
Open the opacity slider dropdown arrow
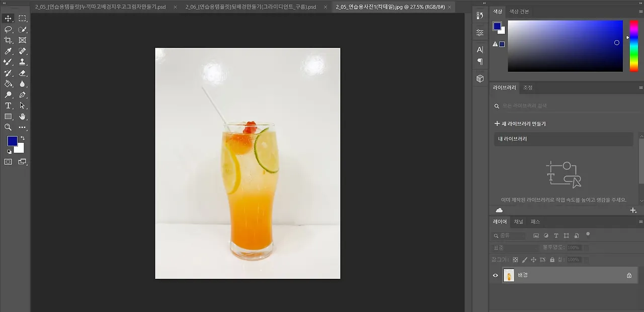click(x=586, y=248)
